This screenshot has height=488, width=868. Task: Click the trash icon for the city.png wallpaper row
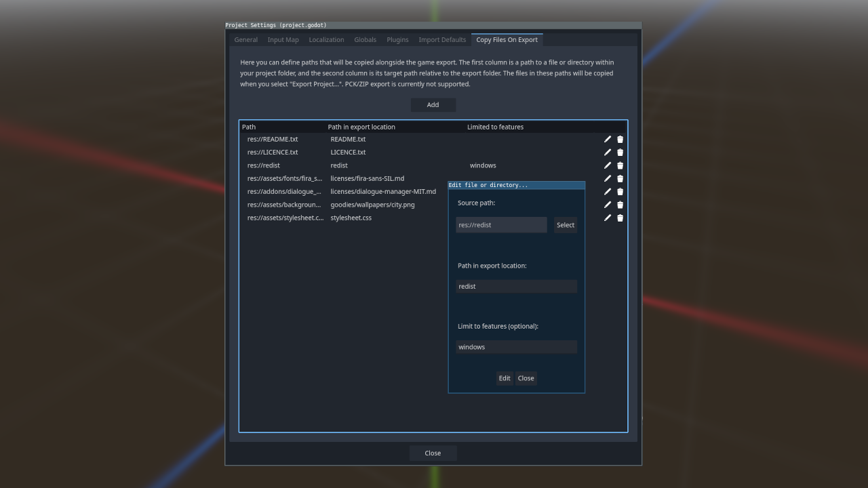click(x=620, y=205)
